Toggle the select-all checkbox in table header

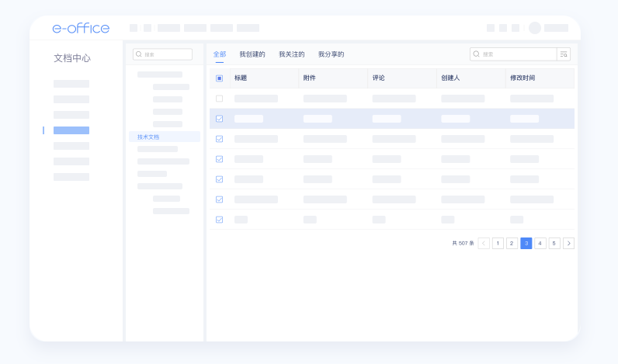pyautogui.click(x=219, y=78)
